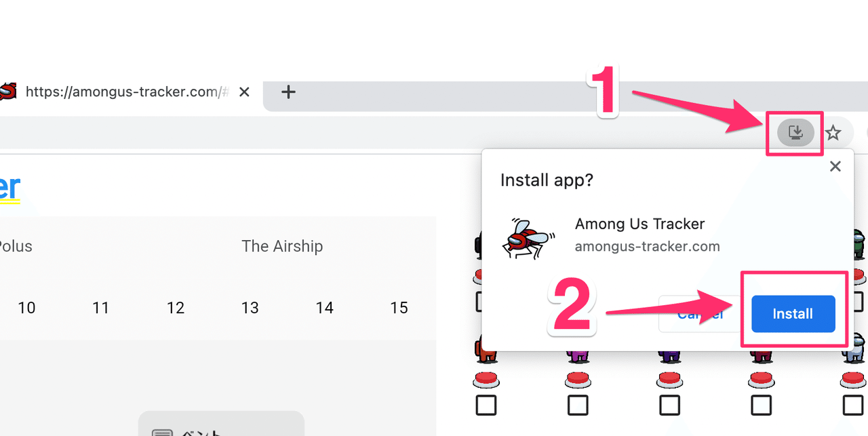Switch to The Airship map tab
This screenshot has width=868, height=436.
coord(282,246)
